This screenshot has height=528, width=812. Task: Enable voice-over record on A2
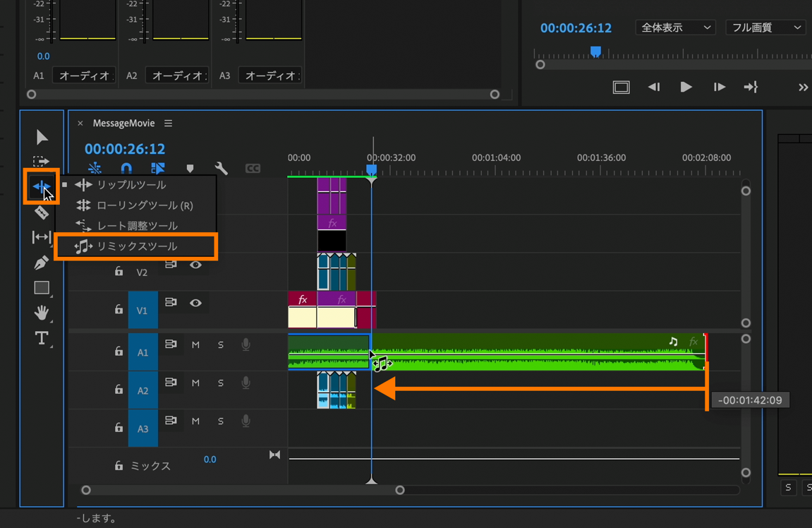coord(246,383)
